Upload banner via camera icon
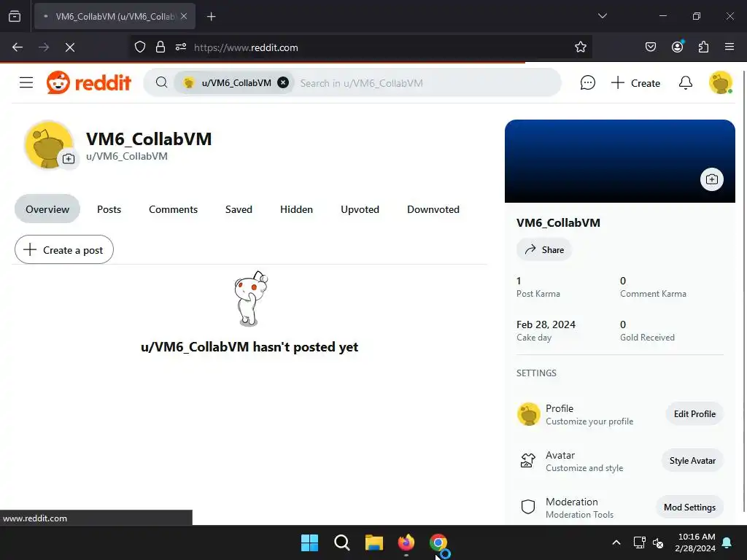The height and width of the screenshot is (560, 747). point(712,179)
